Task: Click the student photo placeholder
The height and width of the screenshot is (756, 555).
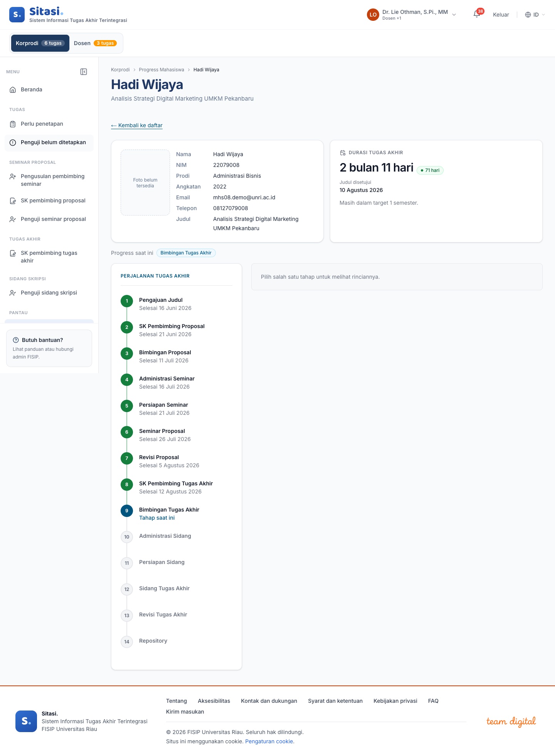Action: point(145,183)
